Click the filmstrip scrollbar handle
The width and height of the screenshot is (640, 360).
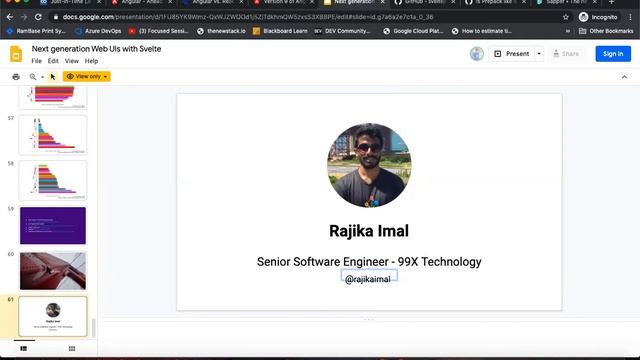(x=94, y=328)
